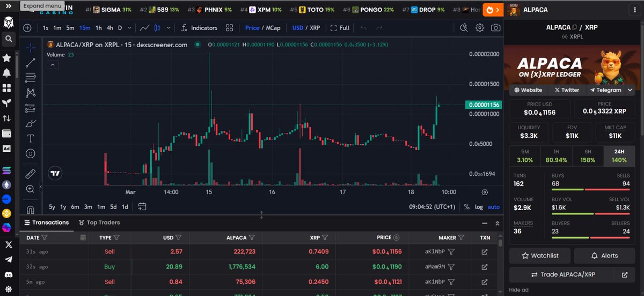The image size is (644, 296).
Task: Add symbol to compare with plus icon
Action: (x=27, y=28)
